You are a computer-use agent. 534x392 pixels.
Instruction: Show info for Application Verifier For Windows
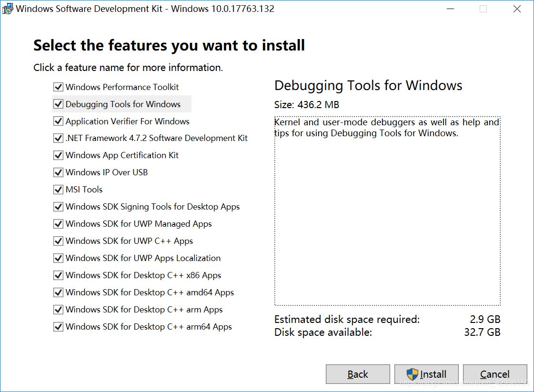pos(127,121)
